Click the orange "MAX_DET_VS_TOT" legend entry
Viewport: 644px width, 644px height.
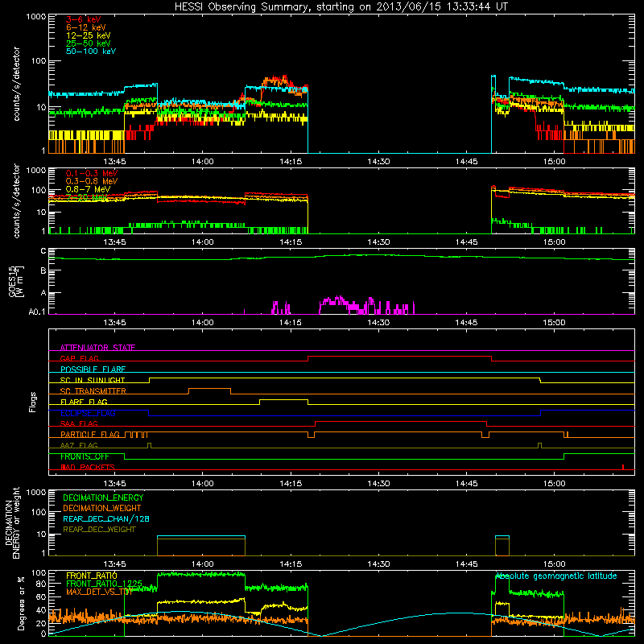(99, 592)
